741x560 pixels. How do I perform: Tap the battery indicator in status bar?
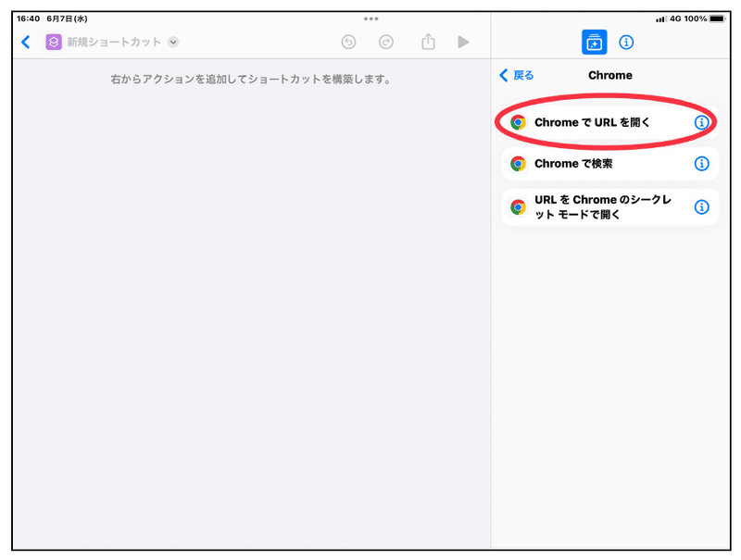tap(717, 19)
